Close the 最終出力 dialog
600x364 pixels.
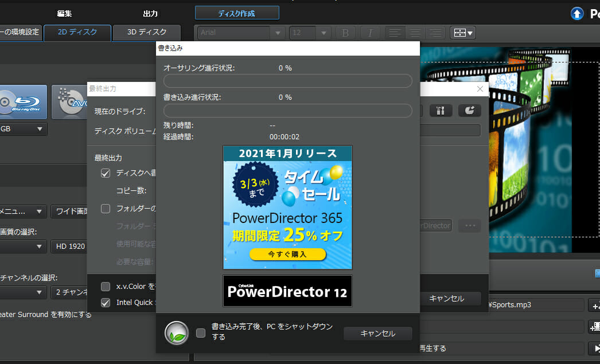(x=480, y=89)
